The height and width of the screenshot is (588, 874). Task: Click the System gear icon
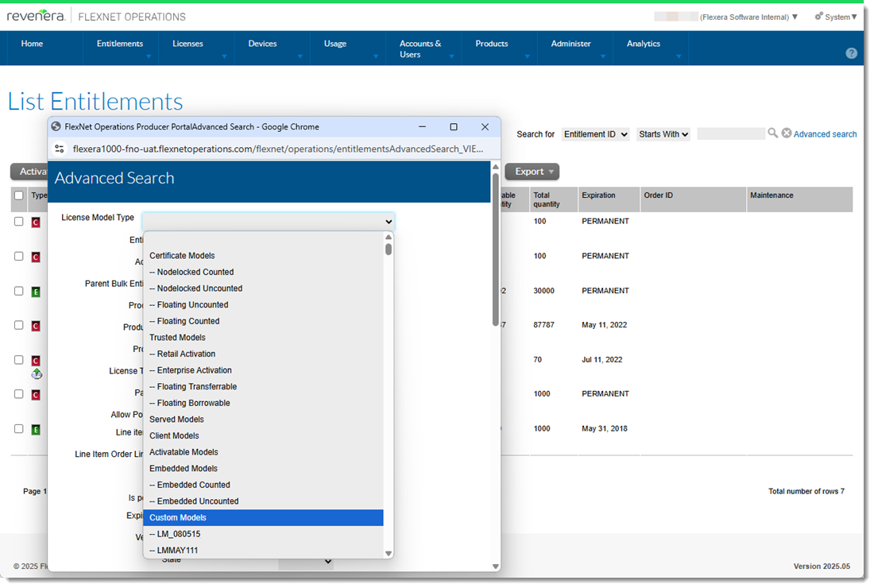(x=818, y=17)
